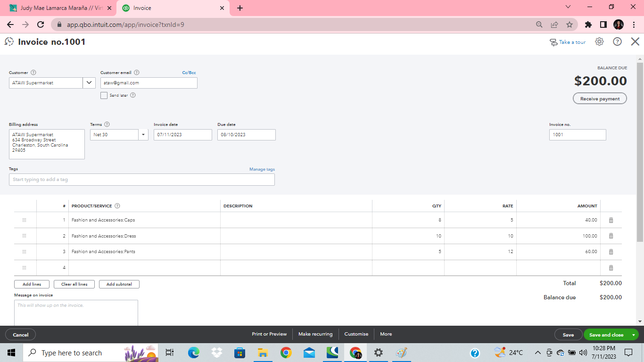Open the browser zoom magnifier icon
Viewport: 644px width, 362px height.
click(x=539, y=25)
